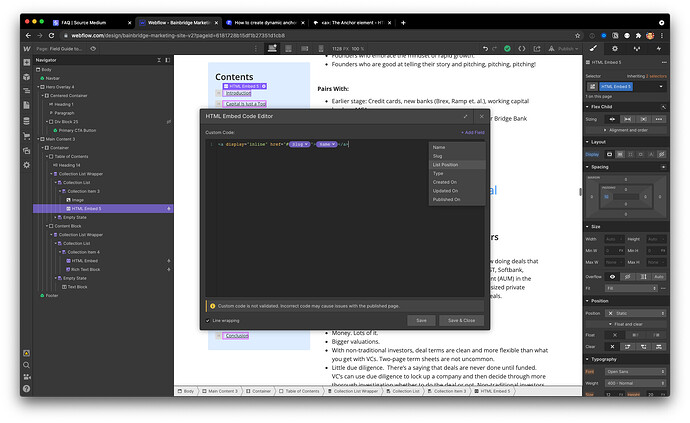Click the Save button
This screenshot has height=423, width=690.
point(421,320)
